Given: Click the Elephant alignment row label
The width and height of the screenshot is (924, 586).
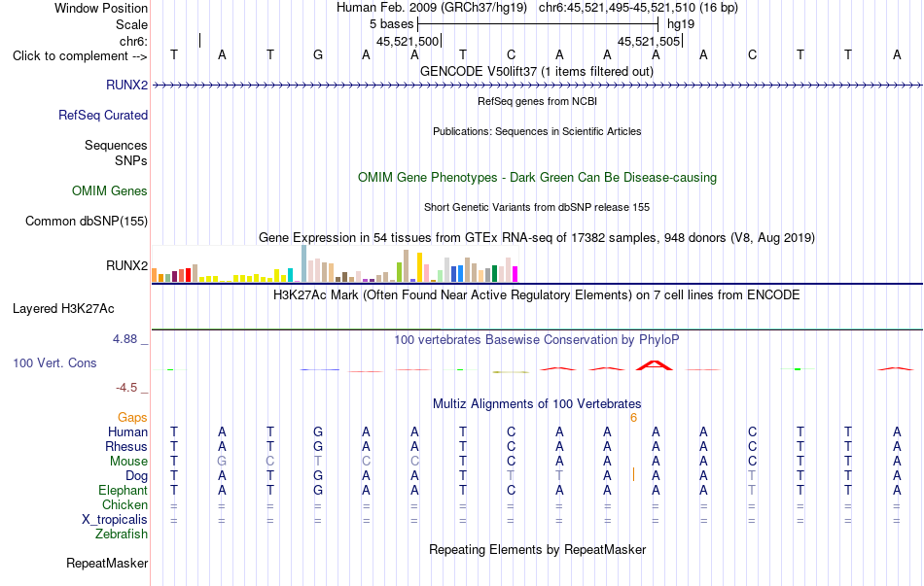Looking at the screenshot, I should [x=124, y=490].
